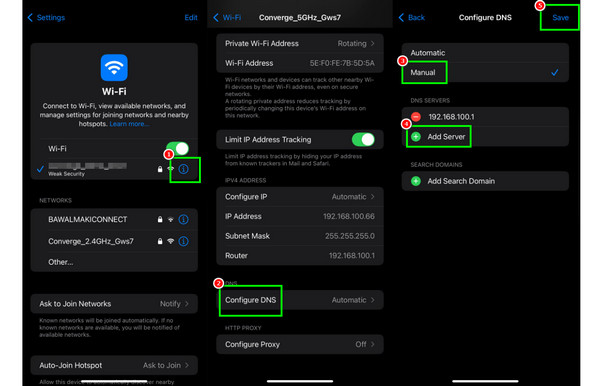Screen dimensions: 600x386
Task: Join the BAWALMAKICONNECT network
Action: click(x=88, y=220)
